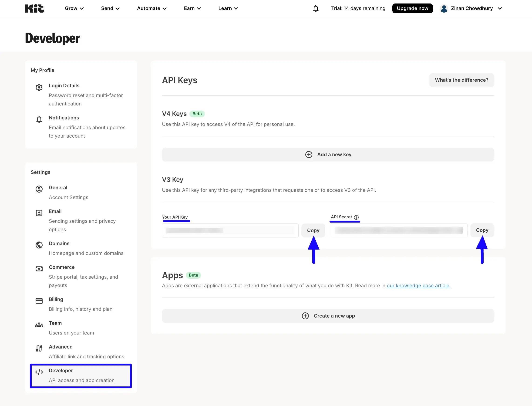Expand the Zinan Chowdhury account dropdown
532x406 pixels.
(x=500, y=8)
